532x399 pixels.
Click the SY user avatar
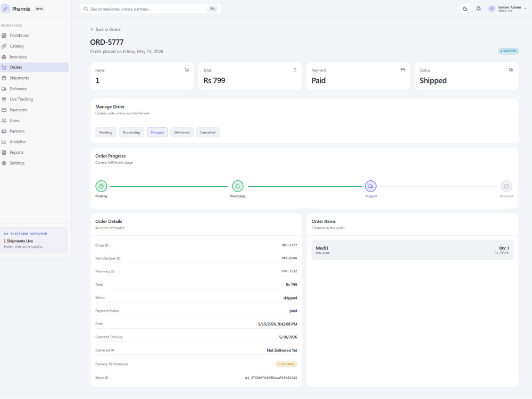[492, 9]
